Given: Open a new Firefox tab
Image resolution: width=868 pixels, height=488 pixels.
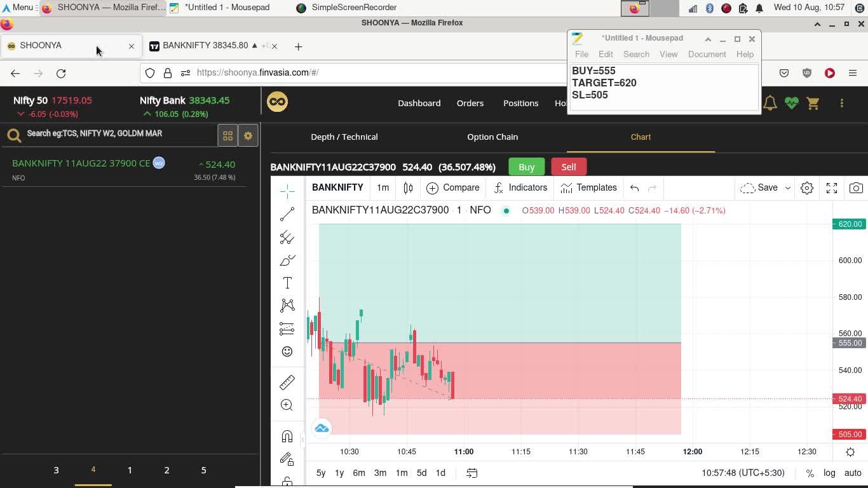Looking at the screenshot, I should point(298,46).
